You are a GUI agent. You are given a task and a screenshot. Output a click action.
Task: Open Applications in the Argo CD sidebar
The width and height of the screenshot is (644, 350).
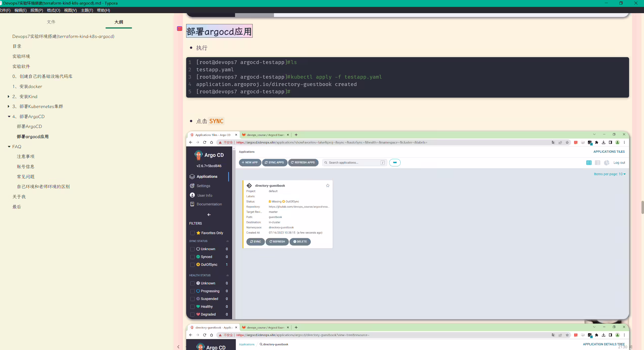(x=207, y=177)
